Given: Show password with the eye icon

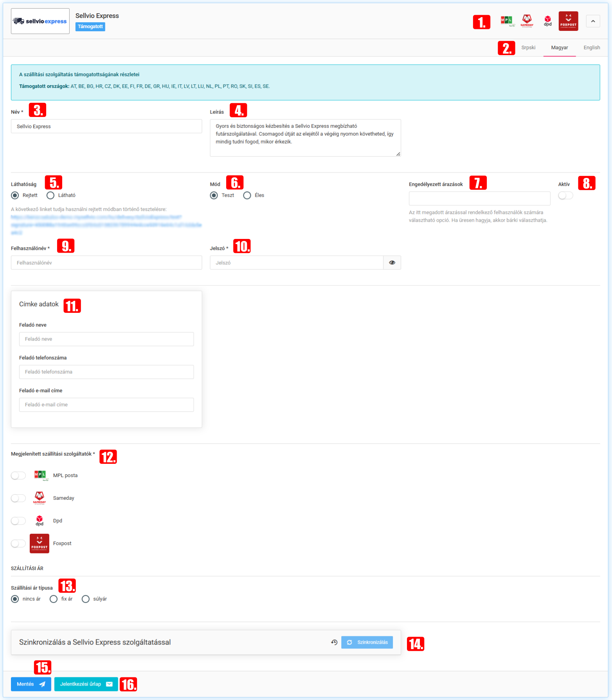Looking at the screenshot, I should tap(392, 263).
